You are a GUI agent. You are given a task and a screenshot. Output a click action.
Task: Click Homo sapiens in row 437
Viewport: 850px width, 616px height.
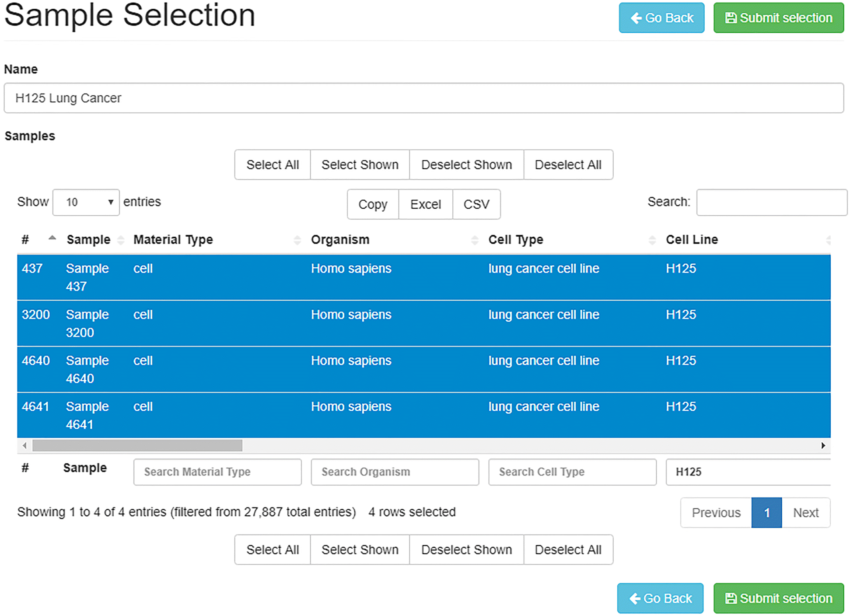coord(351,268)
